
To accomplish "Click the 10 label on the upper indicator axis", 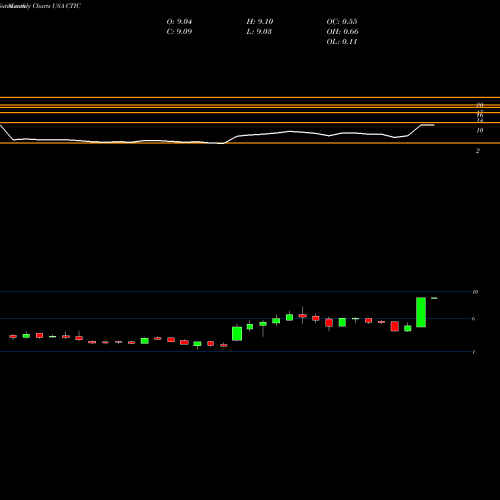I will [x=480, y=131].
